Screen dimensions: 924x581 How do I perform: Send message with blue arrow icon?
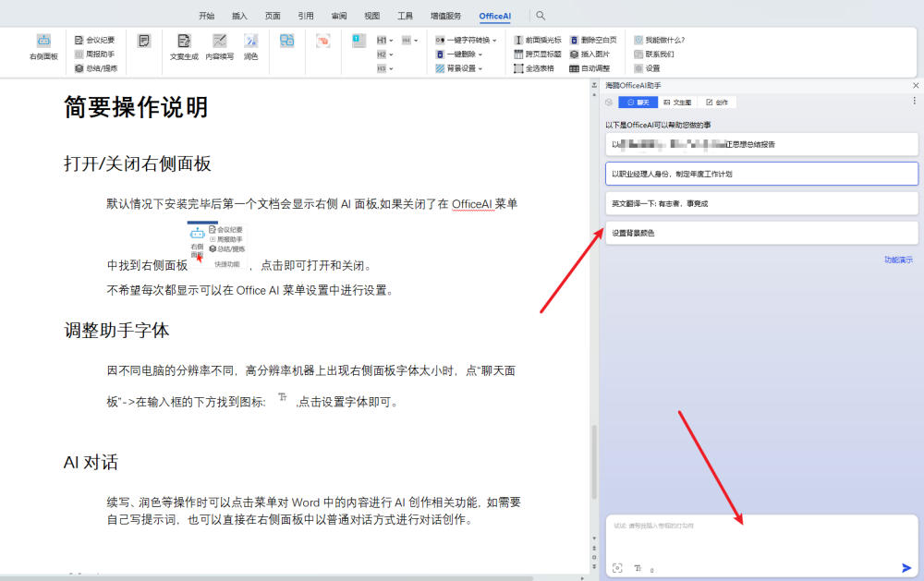click(x=906, y=568)
